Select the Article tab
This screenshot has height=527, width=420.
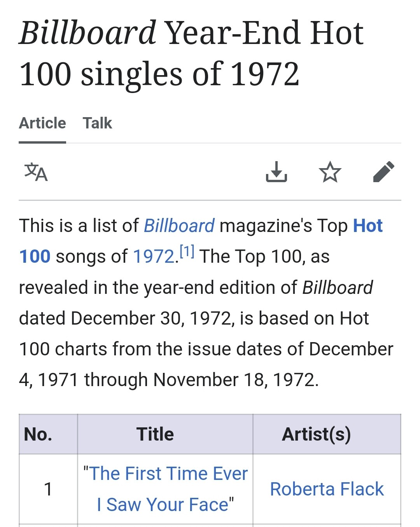click(42, 123)
